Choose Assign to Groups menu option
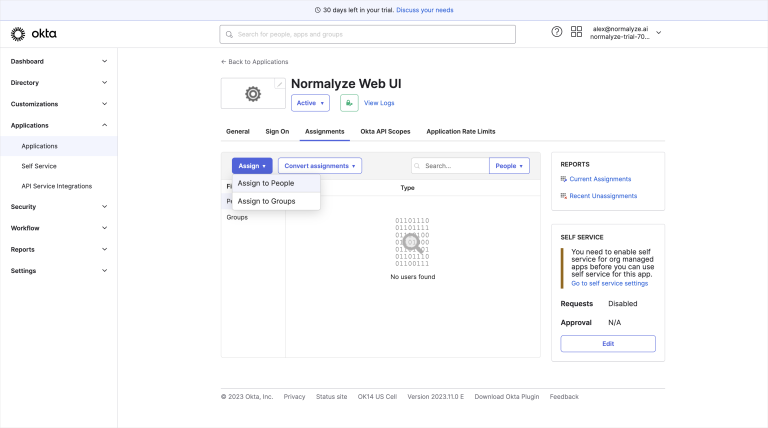This screenshot has height=428, width=768. click(x=266, y=201)
